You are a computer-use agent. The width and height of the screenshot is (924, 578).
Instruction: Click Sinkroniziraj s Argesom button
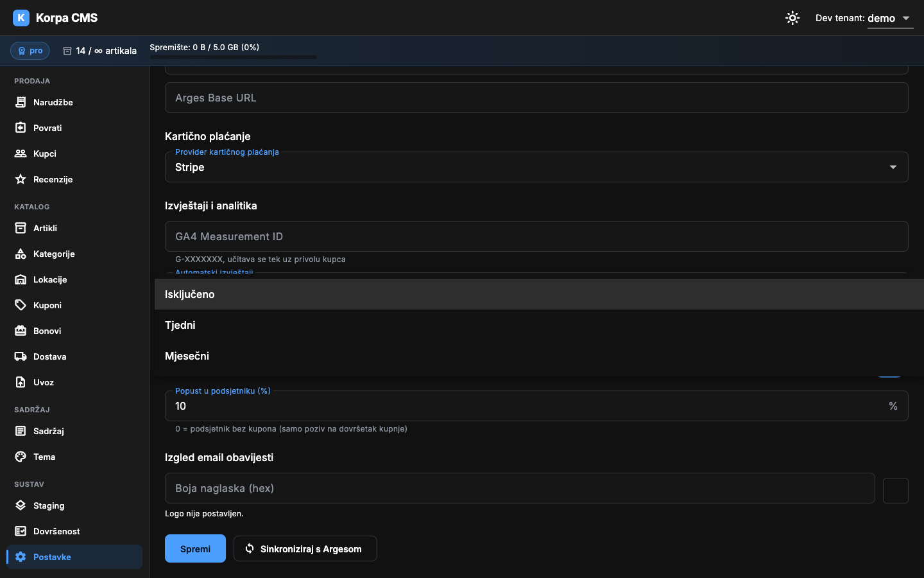tap(305, 548)
